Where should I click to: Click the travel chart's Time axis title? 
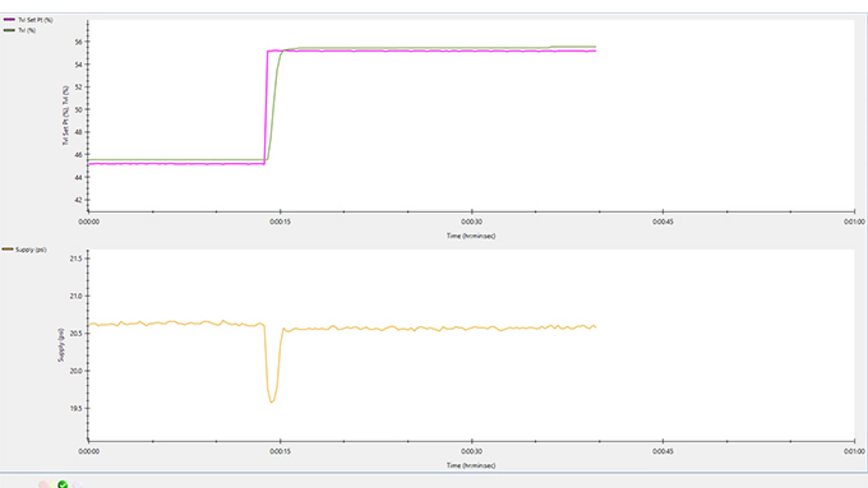coord(471,236)
